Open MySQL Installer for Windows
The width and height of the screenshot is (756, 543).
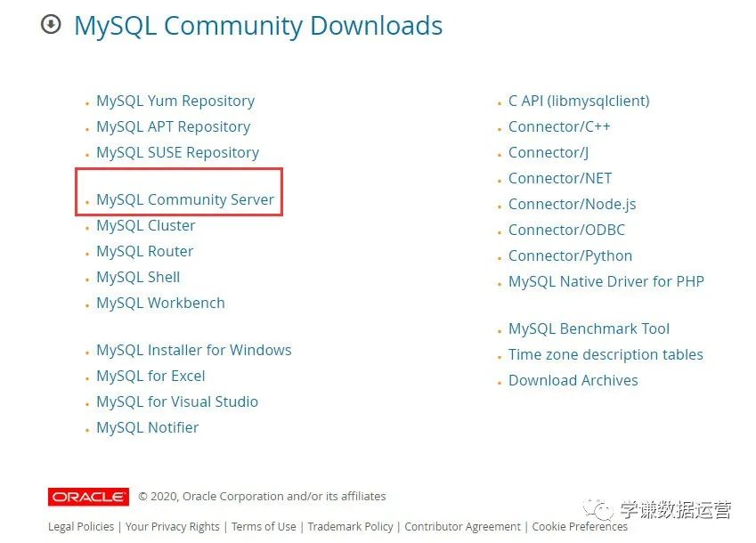click(x=194, y=350)
